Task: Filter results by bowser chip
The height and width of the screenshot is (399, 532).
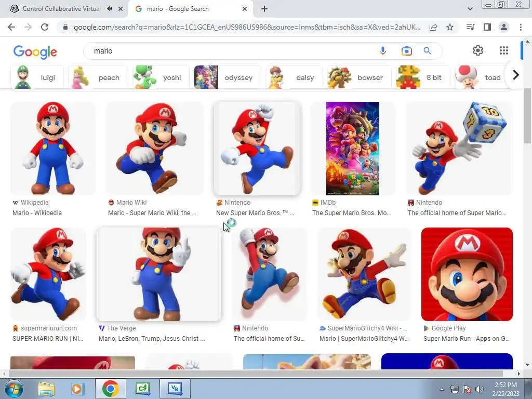Action: pyautogui.click(x=359, y=77)
